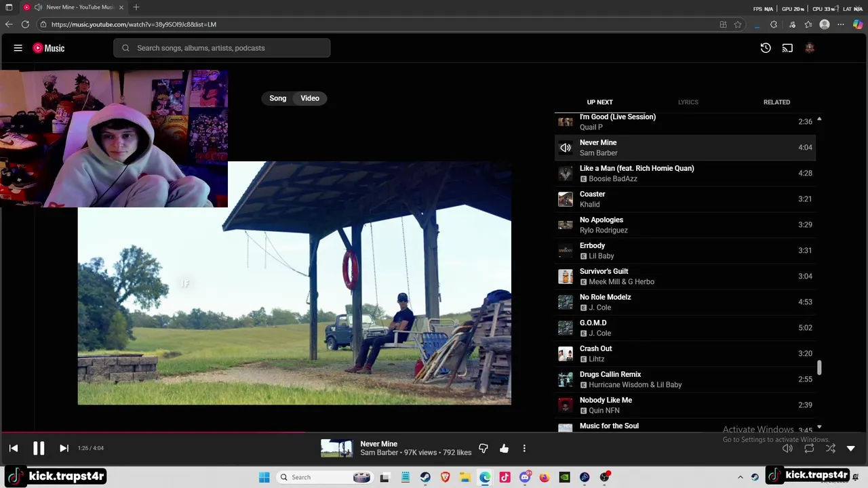This screenshot has height=488, width=868.
Task: Dislike the song Never Mine
Action: coord(484,448)
